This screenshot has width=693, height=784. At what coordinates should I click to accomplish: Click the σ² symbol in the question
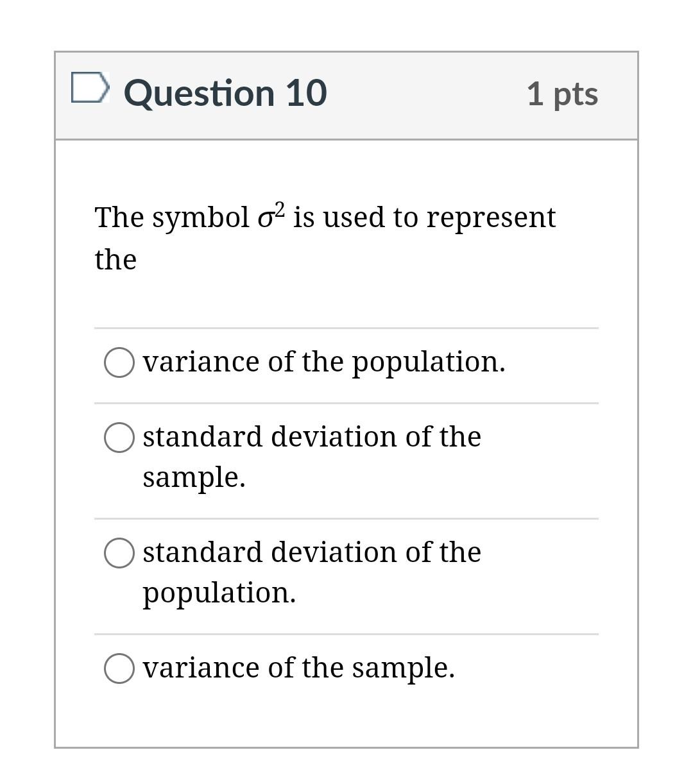[x=271, y=216]
